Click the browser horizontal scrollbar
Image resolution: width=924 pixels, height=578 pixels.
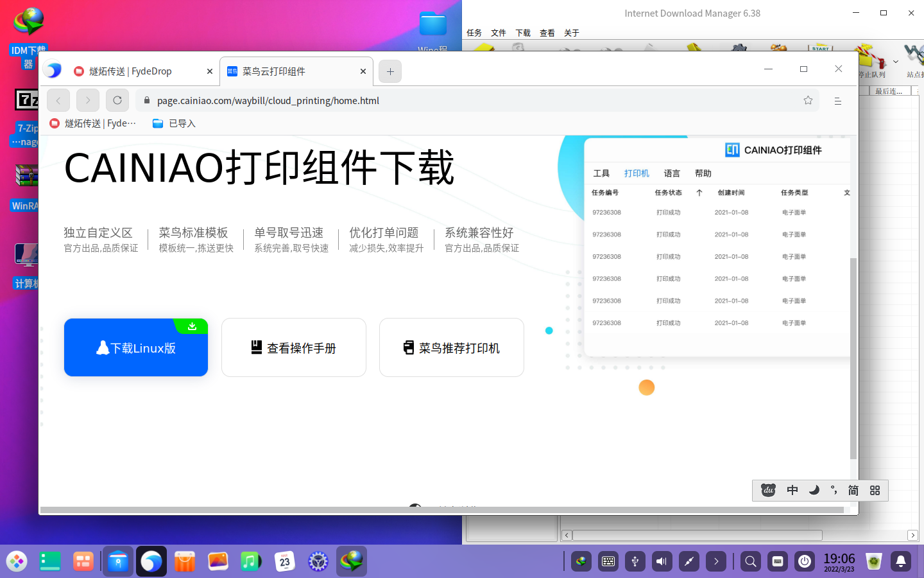pos(441,510)
